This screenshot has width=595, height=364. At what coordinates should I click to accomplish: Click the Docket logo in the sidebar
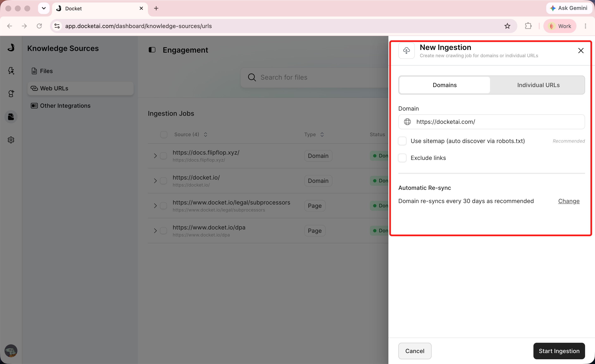click(x=11, y=48)
